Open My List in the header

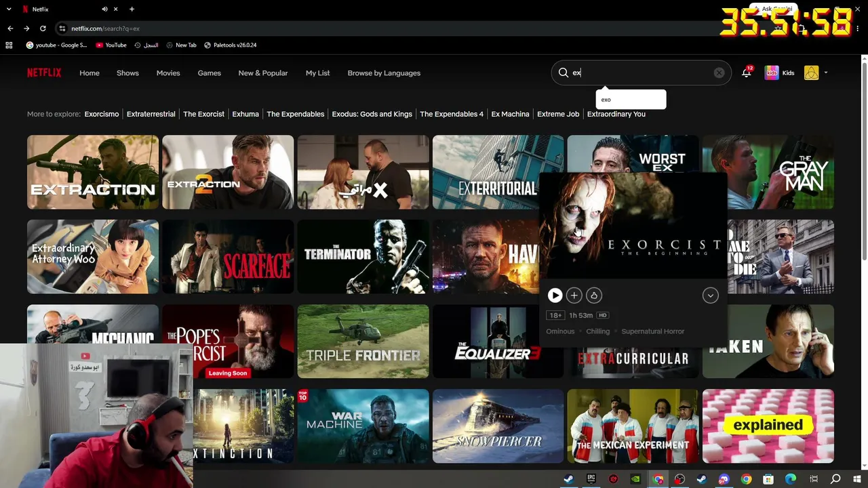[317, 73]
